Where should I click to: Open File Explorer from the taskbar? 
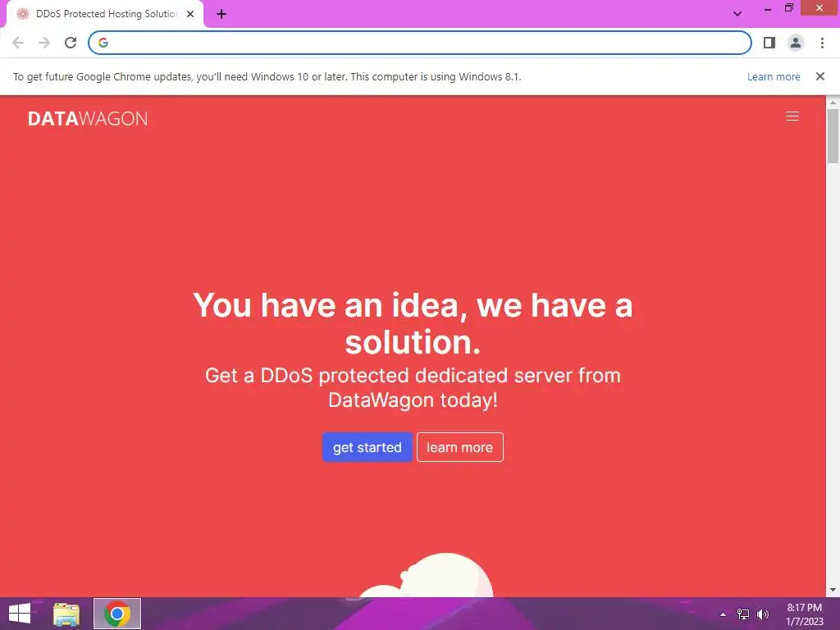pos(66,614)
